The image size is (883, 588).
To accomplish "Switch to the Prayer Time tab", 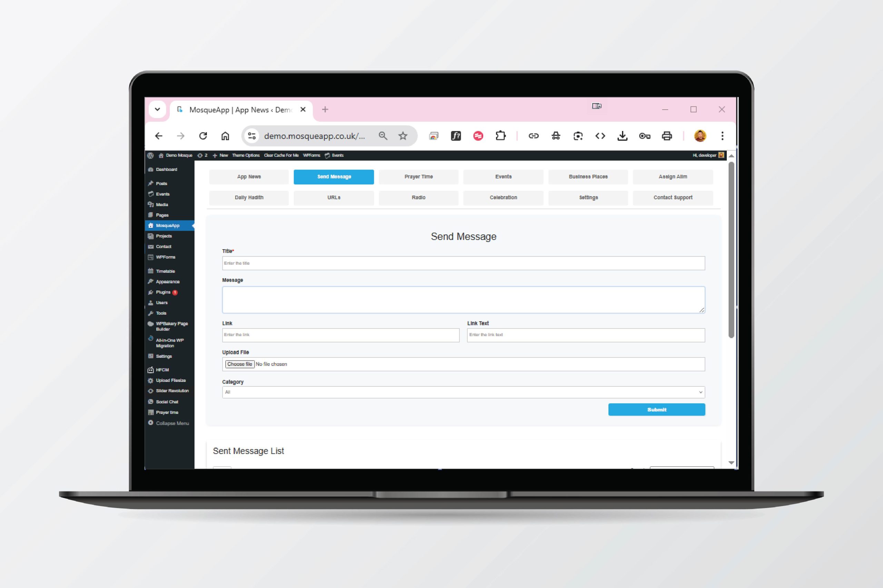I will [x=418, y=176].
